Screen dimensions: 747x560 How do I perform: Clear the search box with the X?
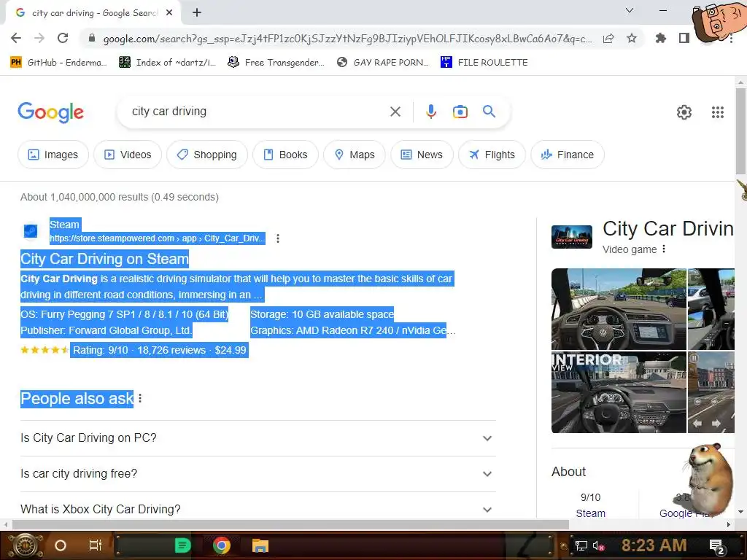[x=395, y=112]
